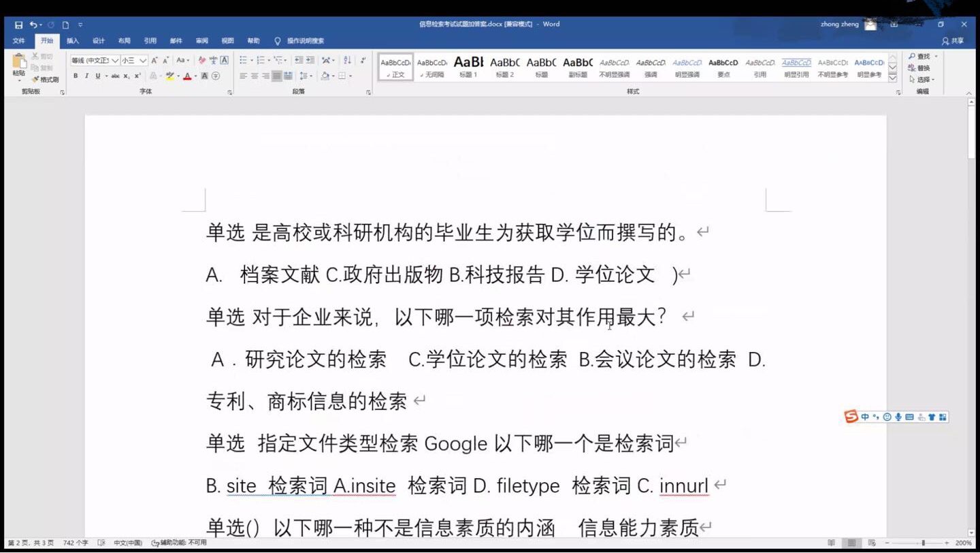The width and height of the screenshot is (980, 553).
Task: Click the Save icon in quick access toolbar
Action: coord(18,25)
